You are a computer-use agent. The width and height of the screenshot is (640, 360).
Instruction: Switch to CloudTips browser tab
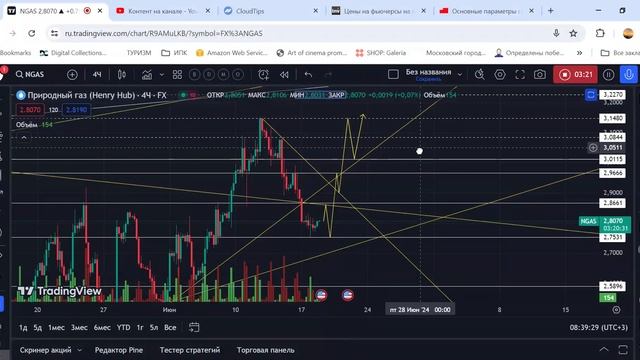pos(271,11)
